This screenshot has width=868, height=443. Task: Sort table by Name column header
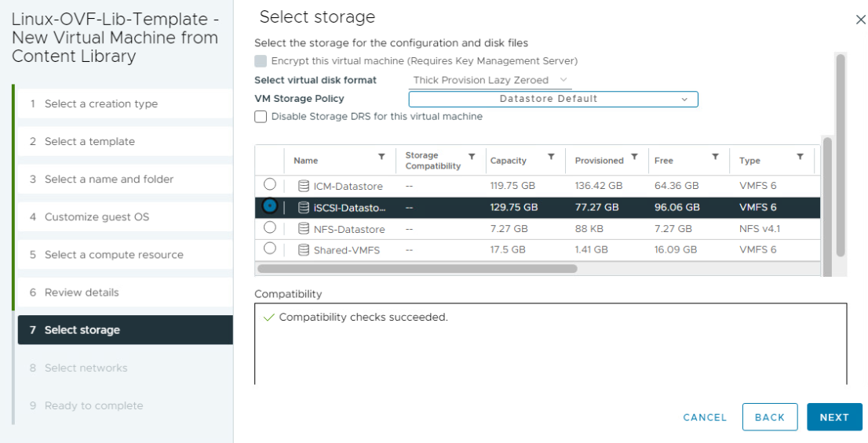pos(305,161)
